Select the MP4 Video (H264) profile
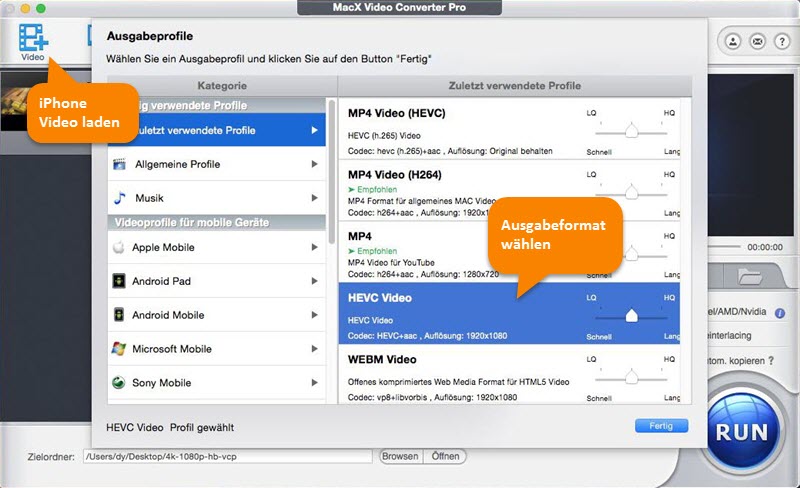 click(509, 190)
